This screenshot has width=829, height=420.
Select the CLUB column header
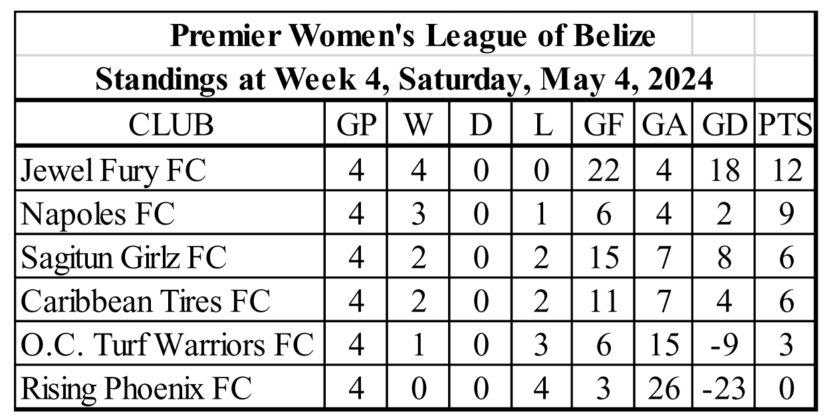pos(171,125)
